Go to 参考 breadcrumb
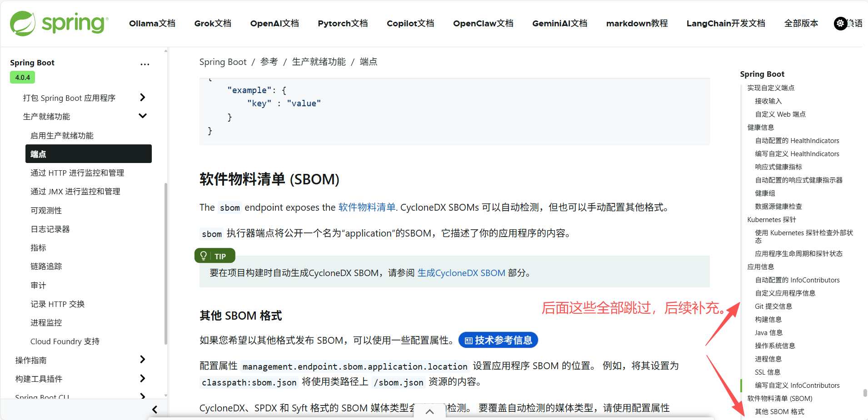The width and height of the screenshot is (868, 420). click(x=269, y=62)
